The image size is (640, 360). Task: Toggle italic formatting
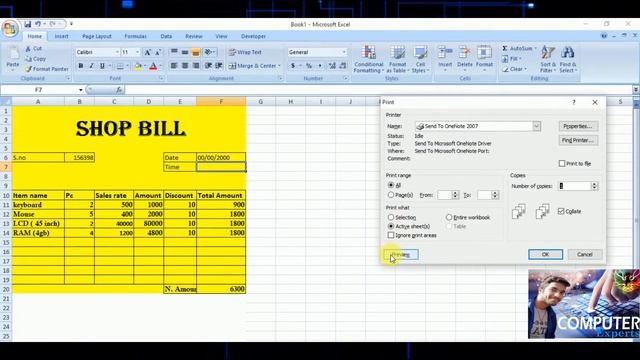tap(91, 66)
